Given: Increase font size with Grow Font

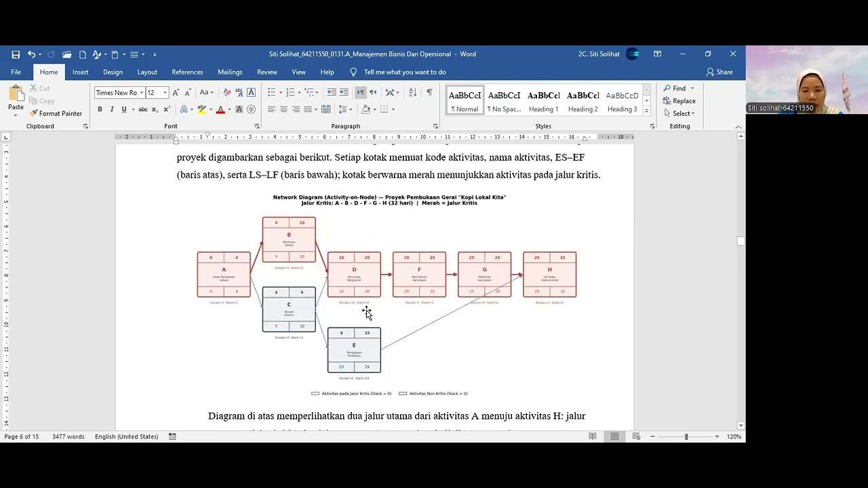Looking at the screenshot, I should 176,92.
